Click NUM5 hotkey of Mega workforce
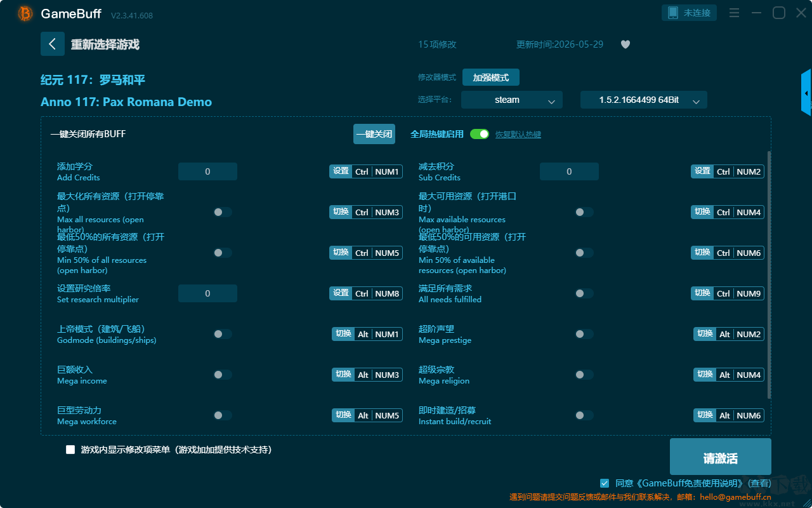Viewport: 812px width, 508px height. [387, 415]
